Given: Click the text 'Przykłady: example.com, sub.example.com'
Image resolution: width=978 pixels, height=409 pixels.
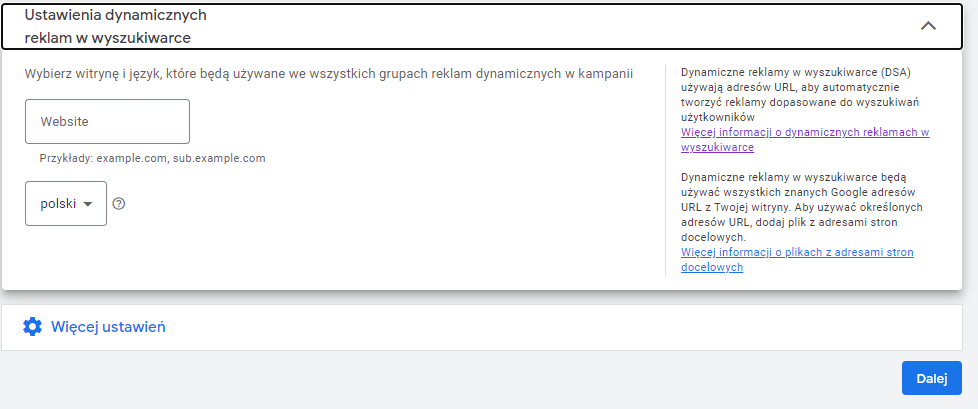Looking at the screenshot, I should 153,158.
